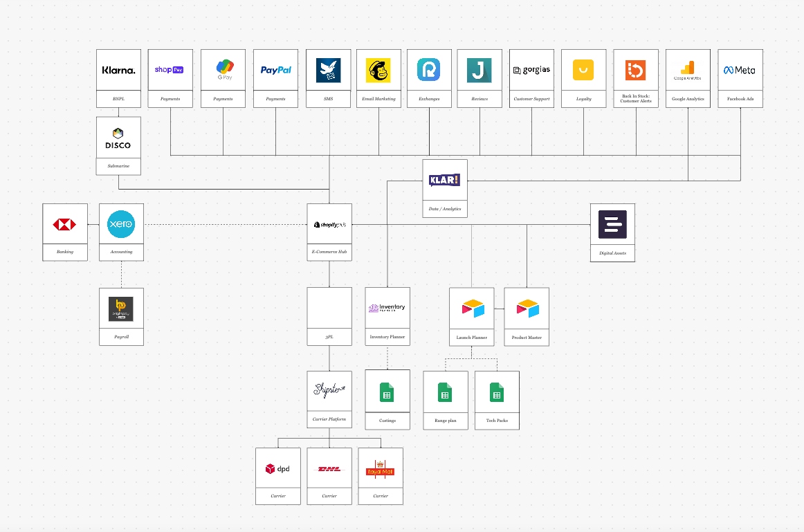Viewport: 804px width, 532px height.
Task: Click the Shipster script logo
Action: [x=329, y=390]
